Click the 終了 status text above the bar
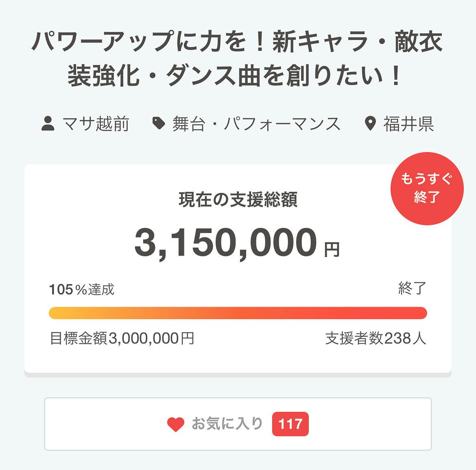476x470 pixels. [x=412, y=289]
